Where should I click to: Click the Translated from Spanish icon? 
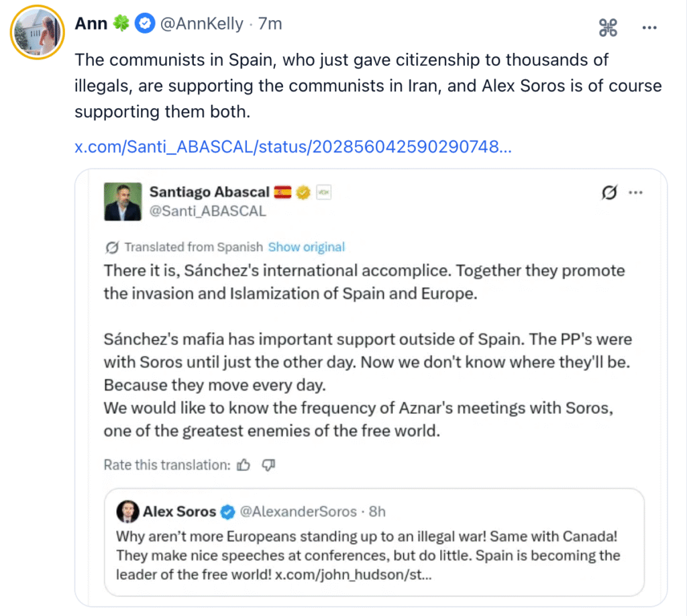pos(112,248)
